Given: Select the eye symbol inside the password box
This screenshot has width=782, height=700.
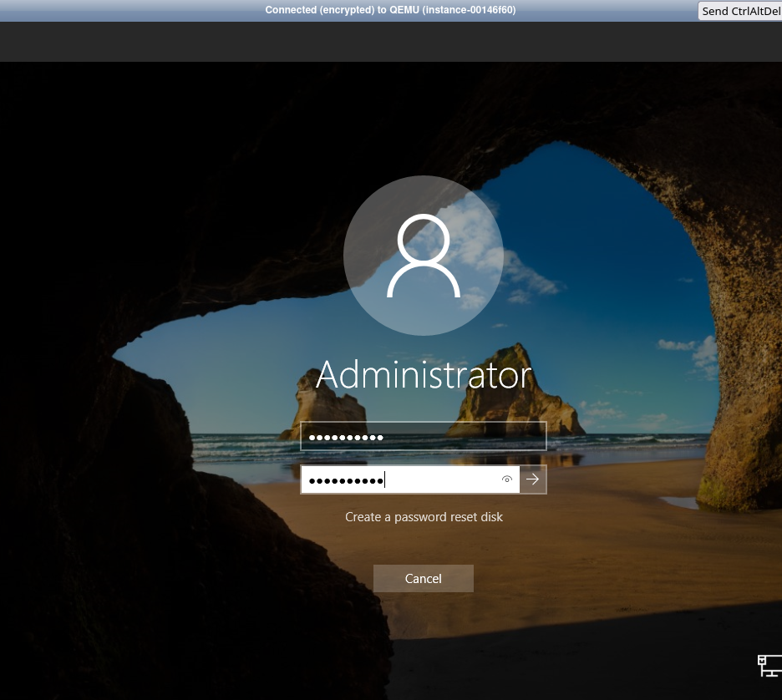Looking at the screenshot, I should click(507, 479).
